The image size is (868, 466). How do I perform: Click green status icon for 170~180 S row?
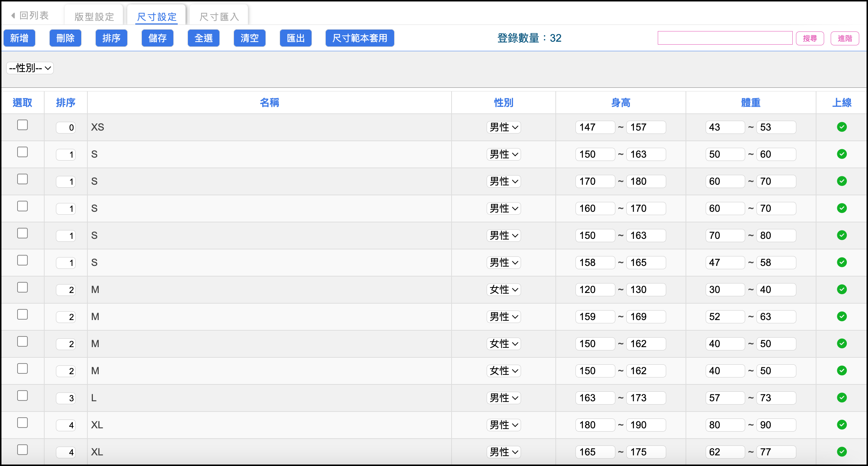click(x=842, y=181)
